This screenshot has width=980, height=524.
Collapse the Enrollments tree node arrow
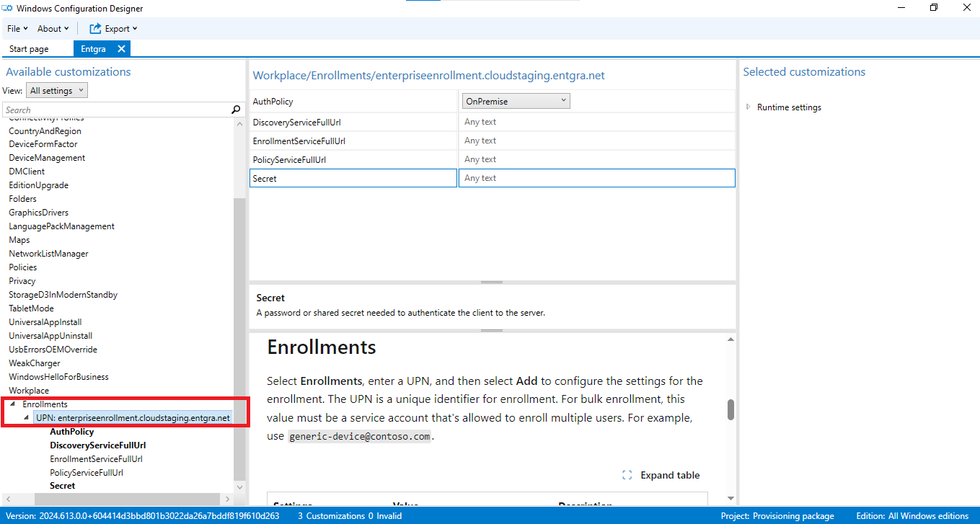[13, 404]
